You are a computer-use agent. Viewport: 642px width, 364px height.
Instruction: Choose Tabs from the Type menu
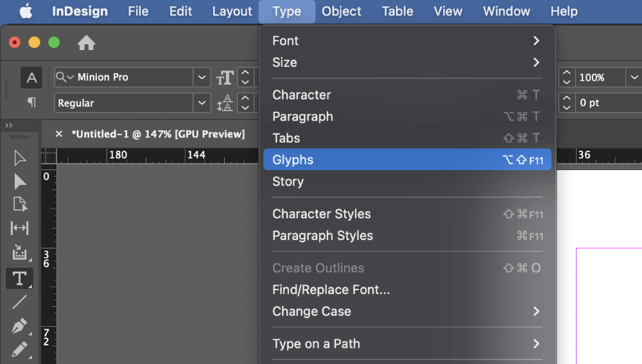408,138
